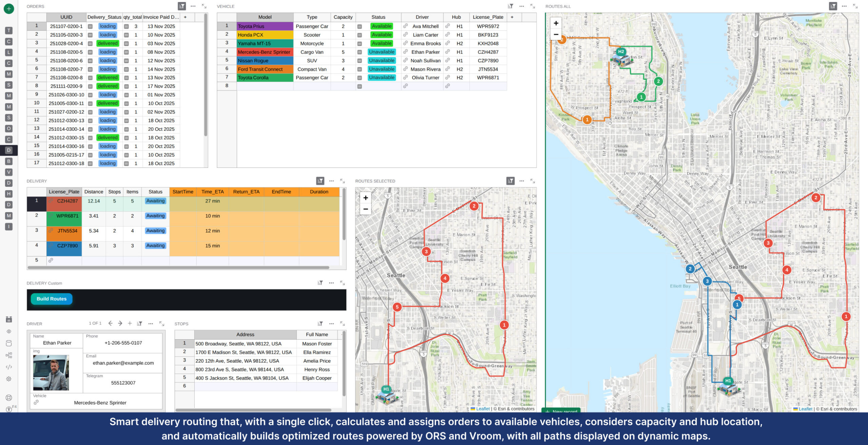Open the filter icon in the VEHICLE panel
868x445 pixels.
(510, 6)
